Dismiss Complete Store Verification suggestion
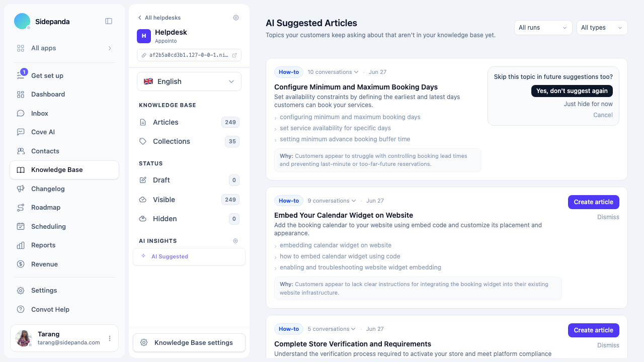This screenshot has height=362, width=644. point(608,345)
